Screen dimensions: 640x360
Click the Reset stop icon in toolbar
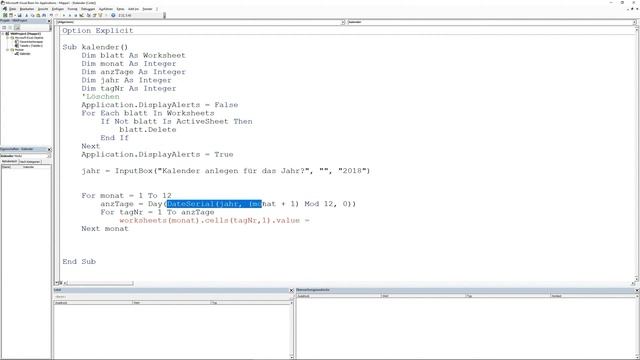[76, 15]
